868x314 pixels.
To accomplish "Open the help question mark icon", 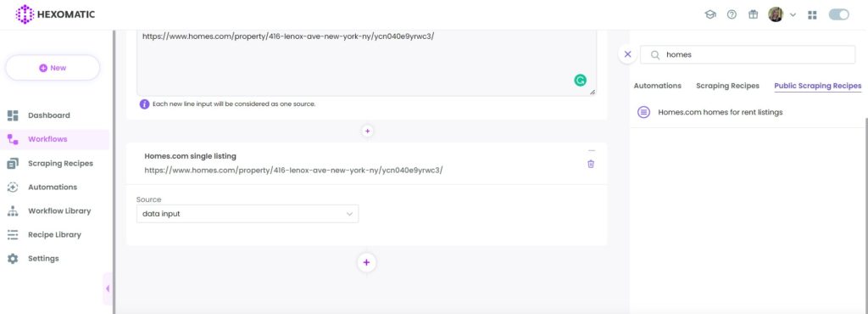I will 732,15.
